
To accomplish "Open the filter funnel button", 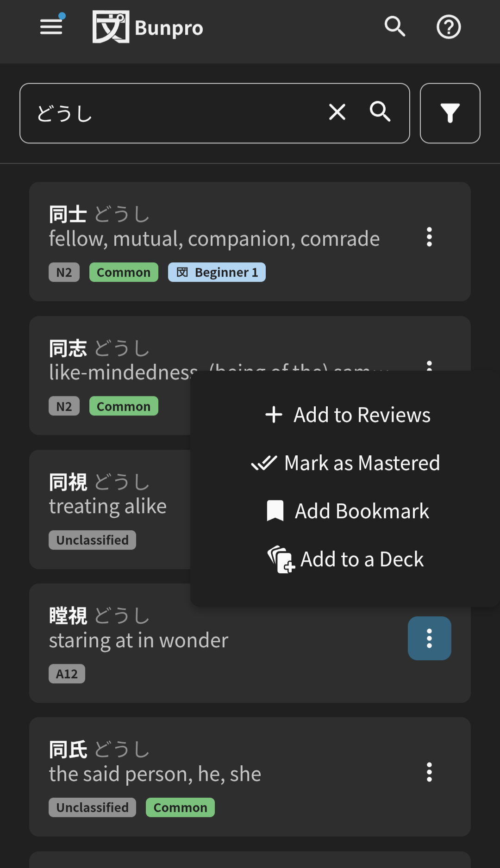I will point(450,113).
